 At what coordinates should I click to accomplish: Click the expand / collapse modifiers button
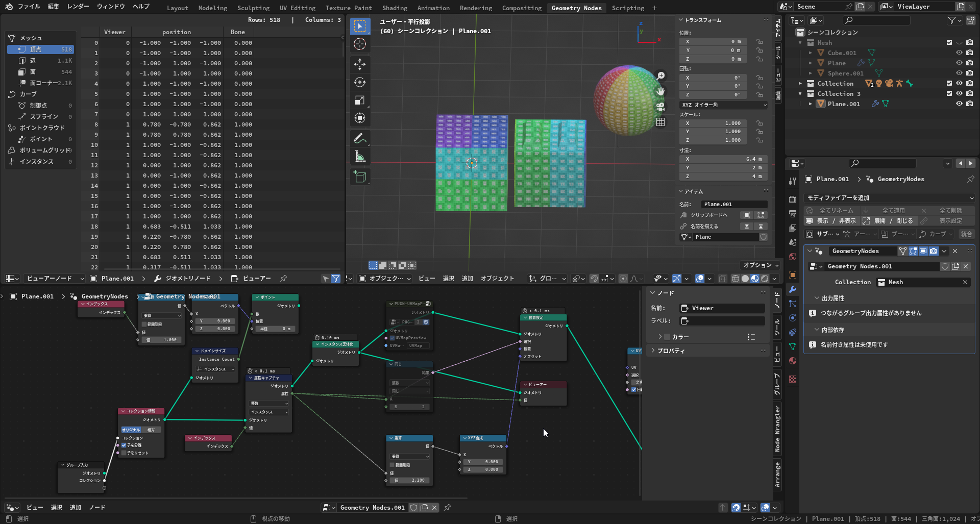pyautogui.click(x=889, y=221)
